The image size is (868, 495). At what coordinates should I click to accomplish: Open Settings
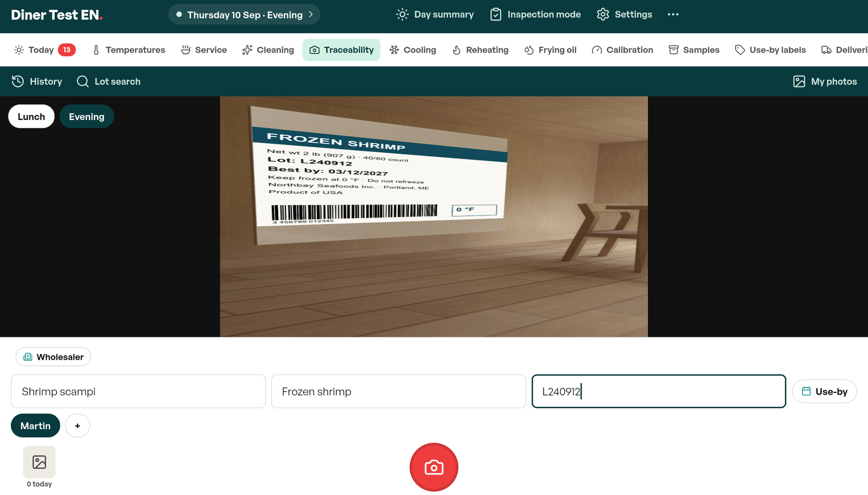(624, 15)
